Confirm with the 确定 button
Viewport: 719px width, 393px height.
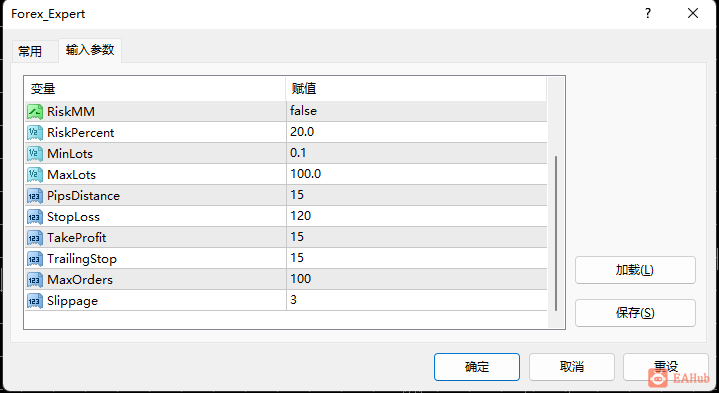coord(477,367)
